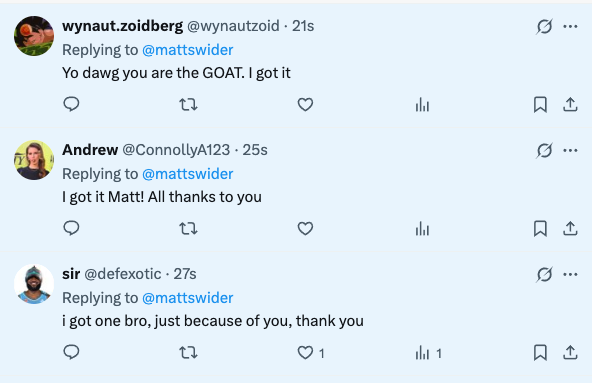Open wynaut.zoidberg's profile name

click(123, 26)
